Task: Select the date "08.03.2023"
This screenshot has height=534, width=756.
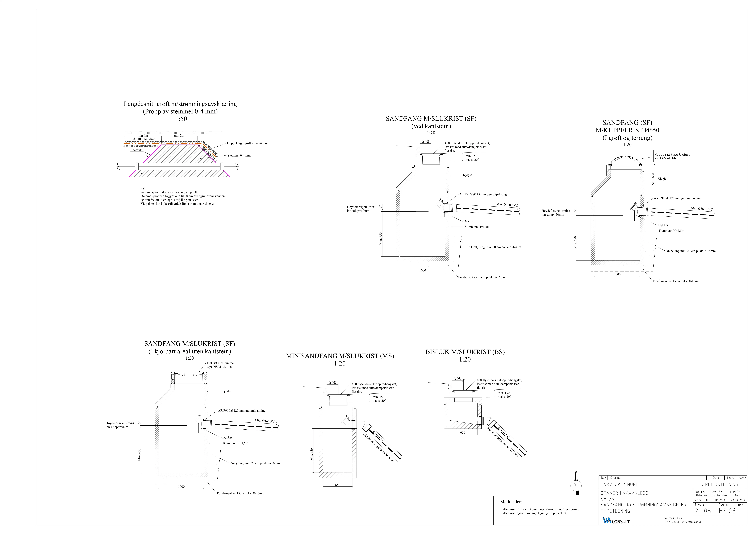Action: point(738,500)
